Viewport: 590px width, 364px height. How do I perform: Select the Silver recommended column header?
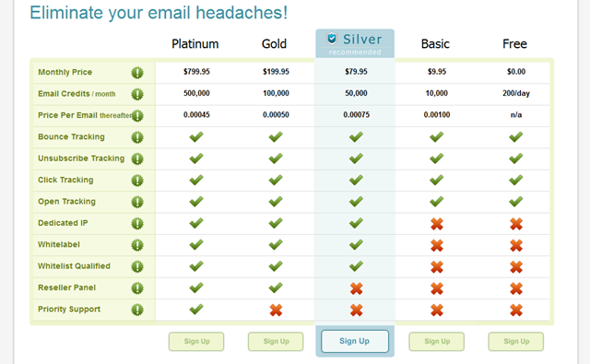click(x=355, y=43)
